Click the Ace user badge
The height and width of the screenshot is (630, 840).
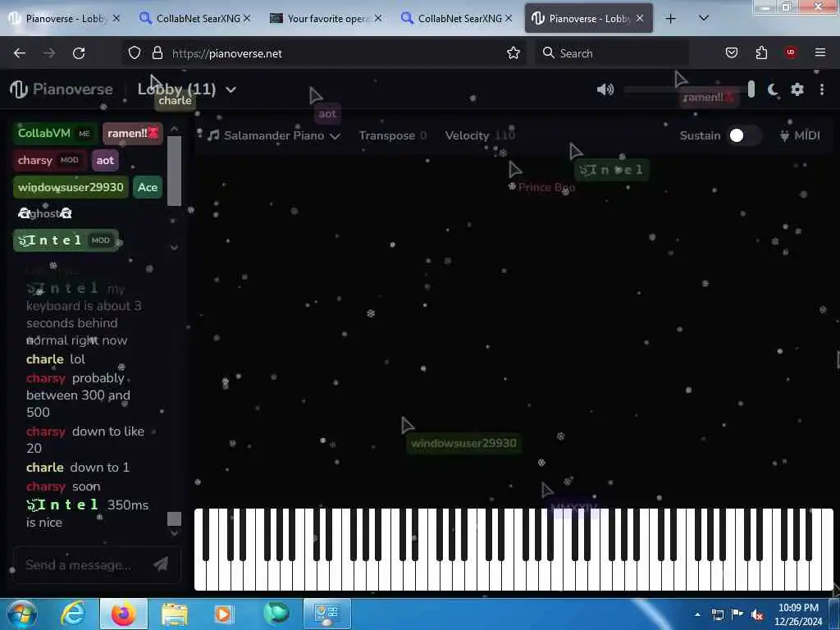pos(148,187)
